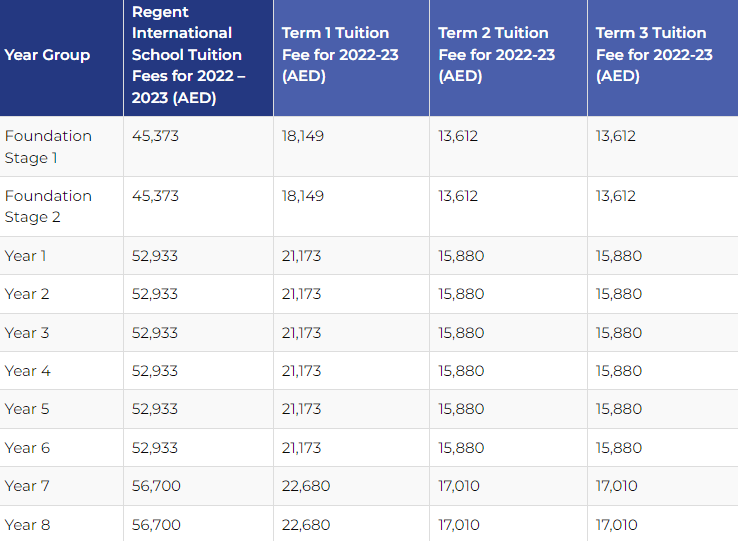Click the Year 6 row label
Screen dimensions: 738x541
(x=27, y=448)
